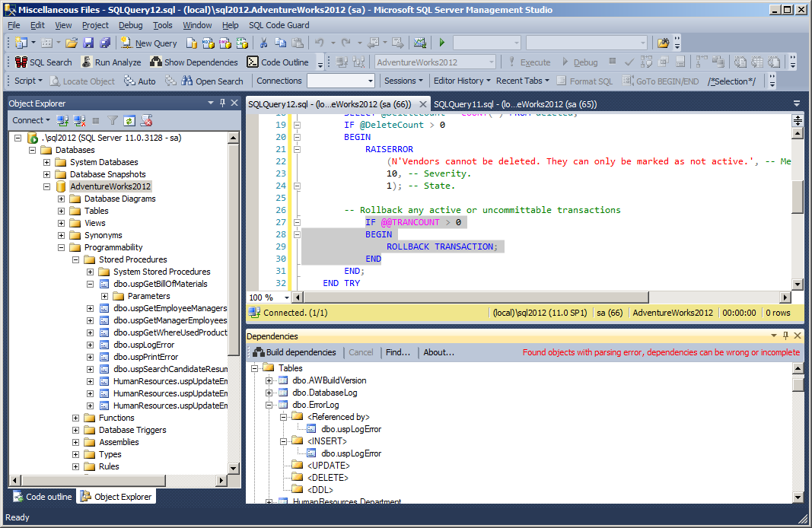812x528 pixels.
Task: Toggle auto-hide pin on Object Explorer
Action: (x=222, y=103)
